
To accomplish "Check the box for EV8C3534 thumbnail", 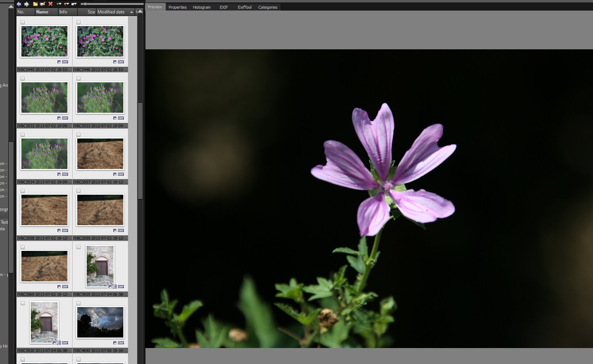I will pos(23,135).
